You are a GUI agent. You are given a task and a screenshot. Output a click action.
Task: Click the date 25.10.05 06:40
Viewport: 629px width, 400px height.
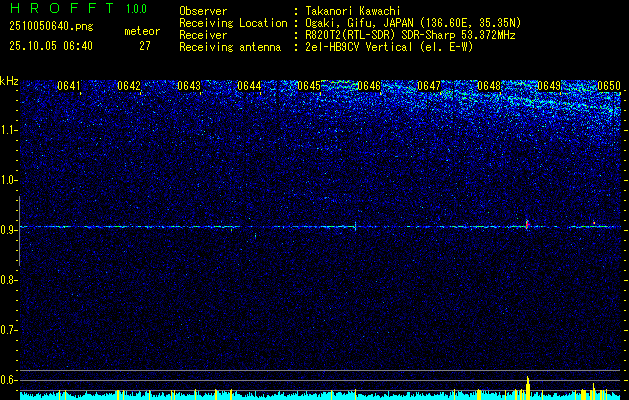point(51,46)
